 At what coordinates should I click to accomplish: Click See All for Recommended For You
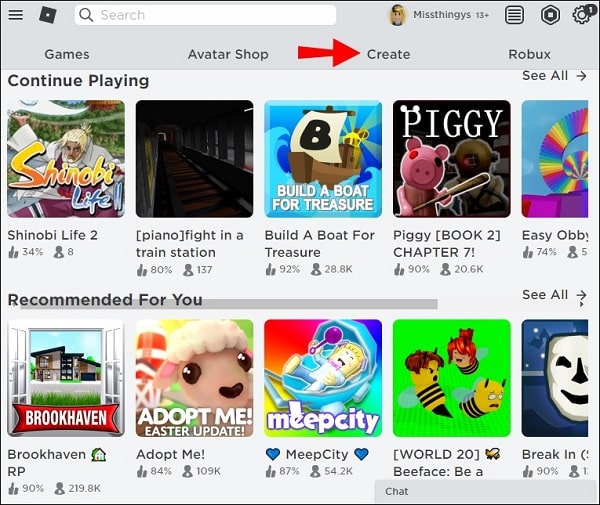click(545, 295)
